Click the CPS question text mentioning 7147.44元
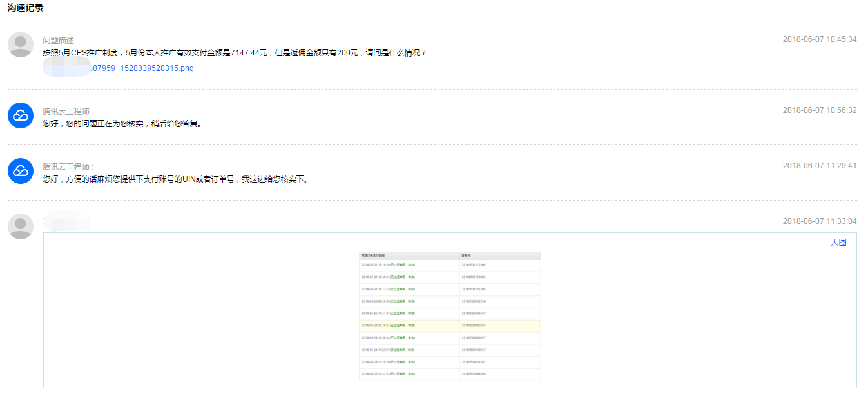This screenshot has width=868, height=398. tap(235, 53)
